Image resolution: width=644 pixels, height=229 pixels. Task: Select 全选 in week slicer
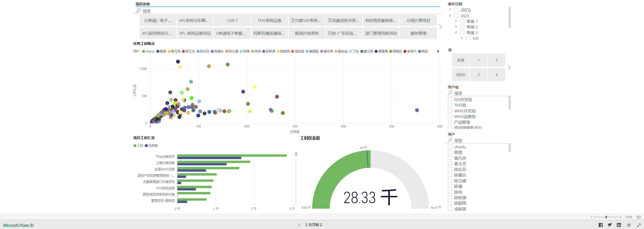461,60
